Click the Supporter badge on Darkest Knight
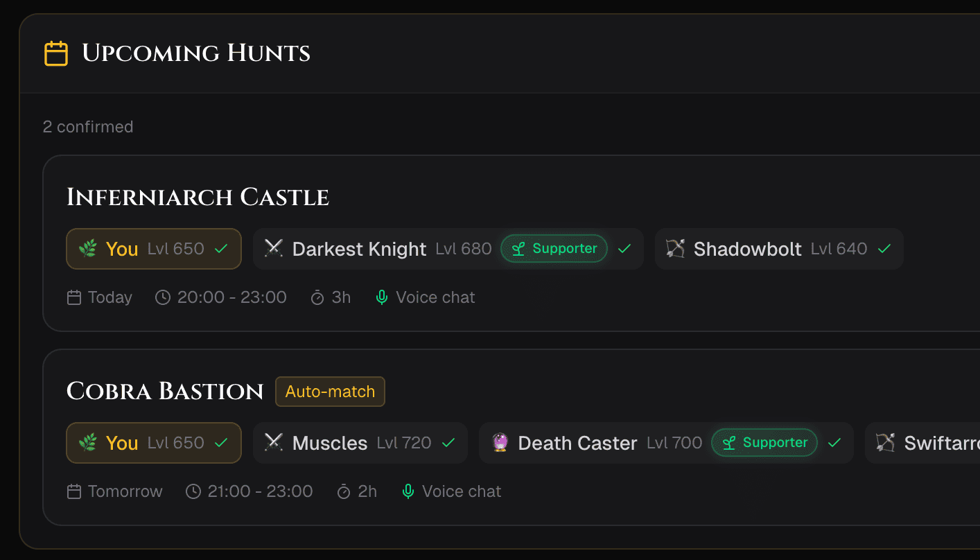This screenshot has width=980, height=560. 554,248
